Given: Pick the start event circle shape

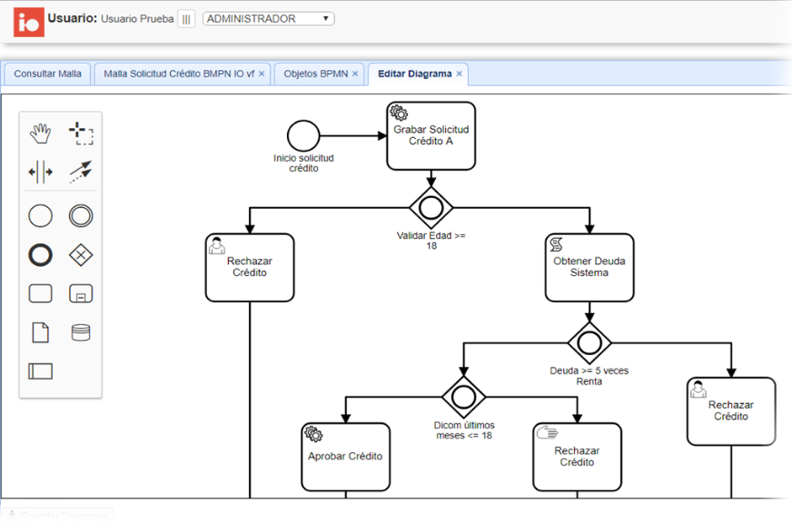Looking at the screenshot, I should pyautogui.click(x=41, y=216).
